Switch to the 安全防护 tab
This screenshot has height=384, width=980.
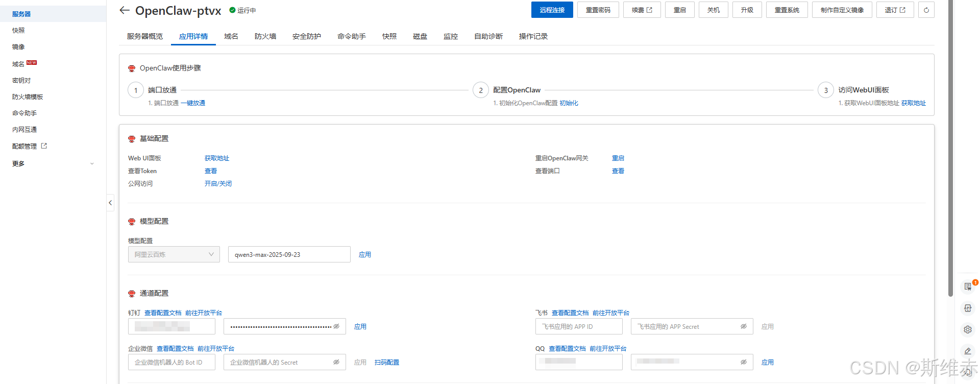pos(307,36)
